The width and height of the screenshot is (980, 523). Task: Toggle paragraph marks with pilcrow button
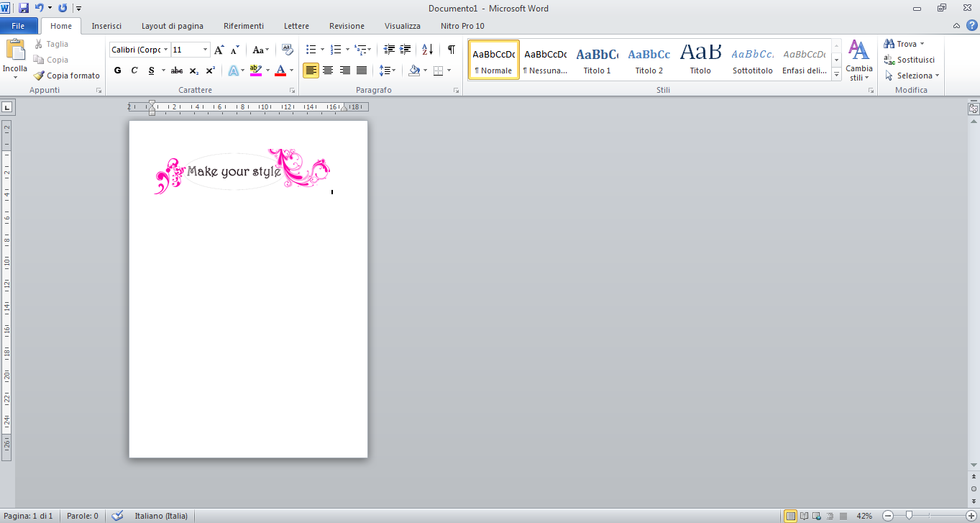tap(451, 50)
